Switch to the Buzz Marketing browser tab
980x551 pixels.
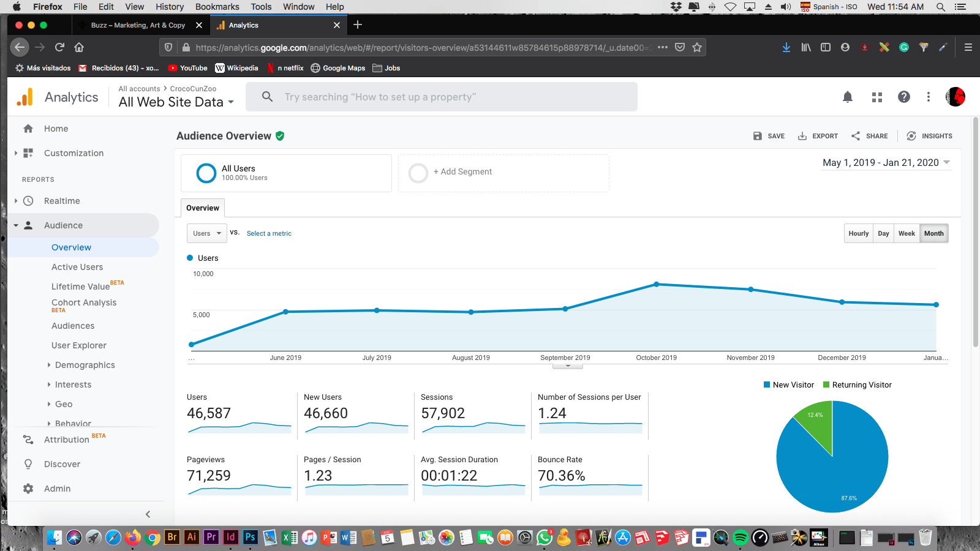(138, 25)
